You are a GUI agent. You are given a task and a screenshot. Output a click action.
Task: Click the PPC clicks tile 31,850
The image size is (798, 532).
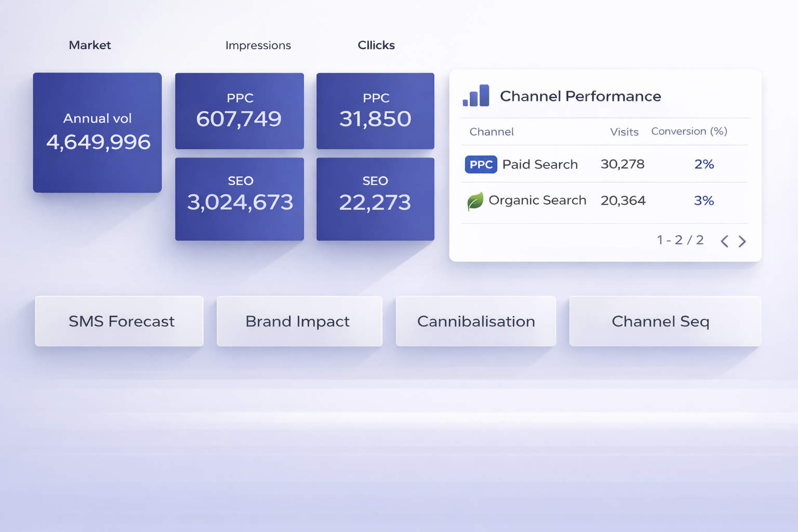coord(375,111)
